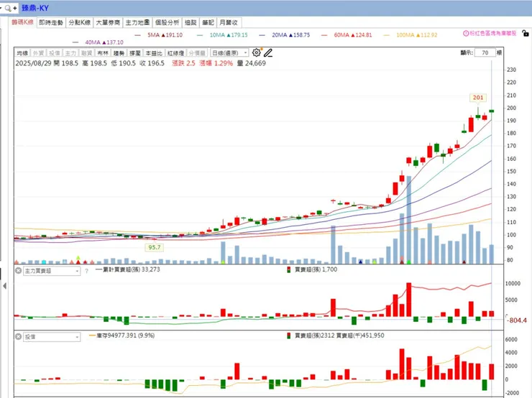Open the 月營收 tab
Image resolution: width=532 pixels, height=398 pixels.
(x=229, y=22)
